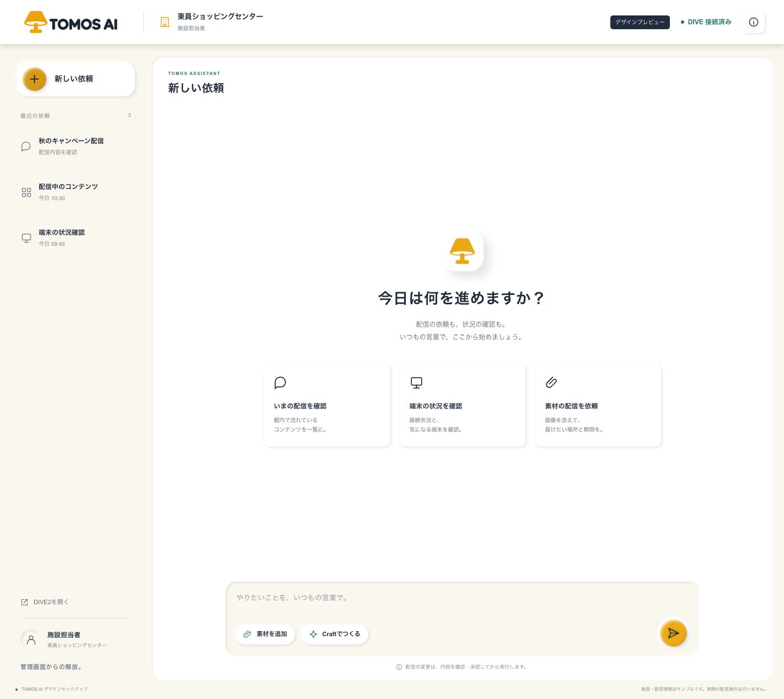Open the info circle icon in header

[x=754, y=22]
